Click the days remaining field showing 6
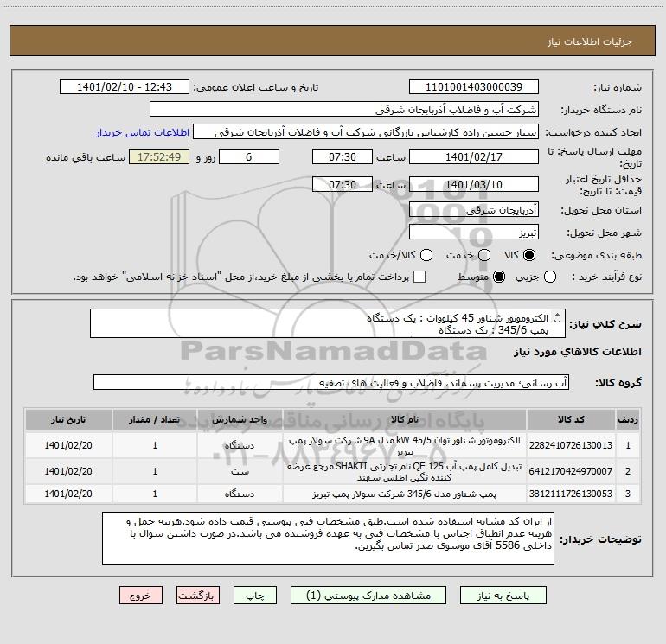Viewport: 666px width, 644px height. point(249,156)
